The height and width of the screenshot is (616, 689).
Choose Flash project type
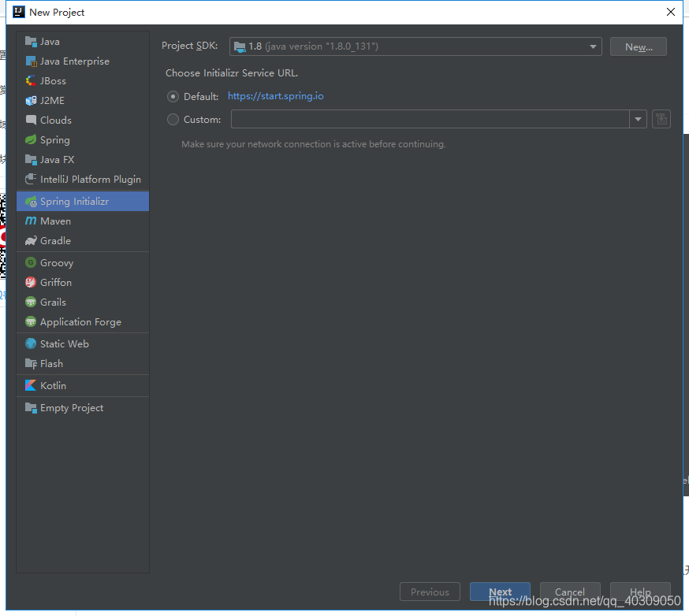coord(83,364)
